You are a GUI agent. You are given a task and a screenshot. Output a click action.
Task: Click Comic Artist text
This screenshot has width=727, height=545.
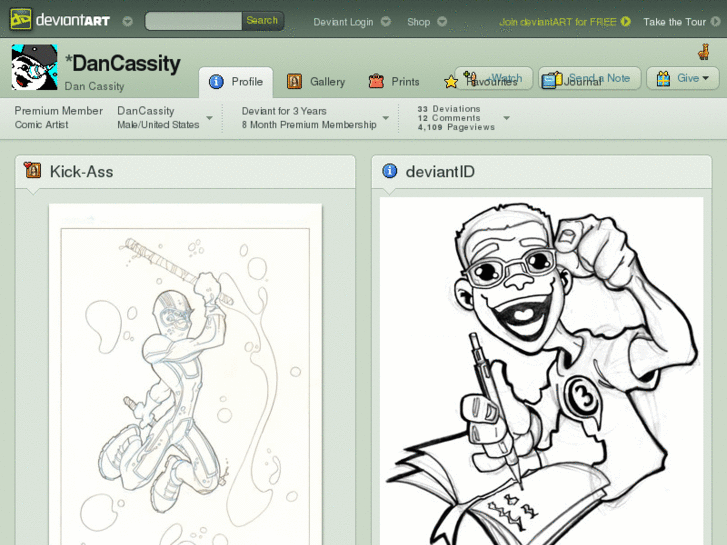pyautogui.click(x=41, y=125)
